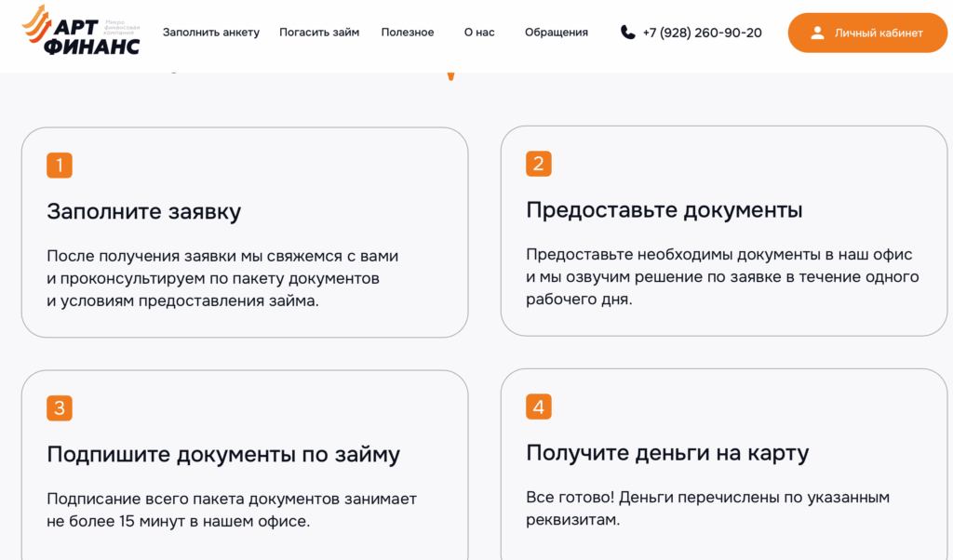Select the orange step 2 badge
The height and width of the screenshot is (560, 953).
539,164
